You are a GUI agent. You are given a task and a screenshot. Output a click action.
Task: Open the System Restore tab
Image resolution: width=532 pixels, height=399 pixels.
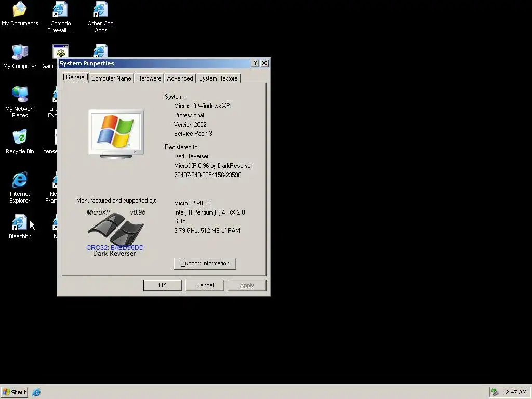point(218,78)
